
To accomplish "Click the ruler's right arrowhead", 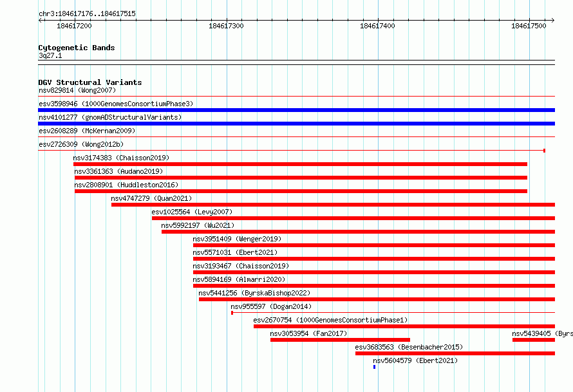I will pyautogui.click(x=553, y=21).
